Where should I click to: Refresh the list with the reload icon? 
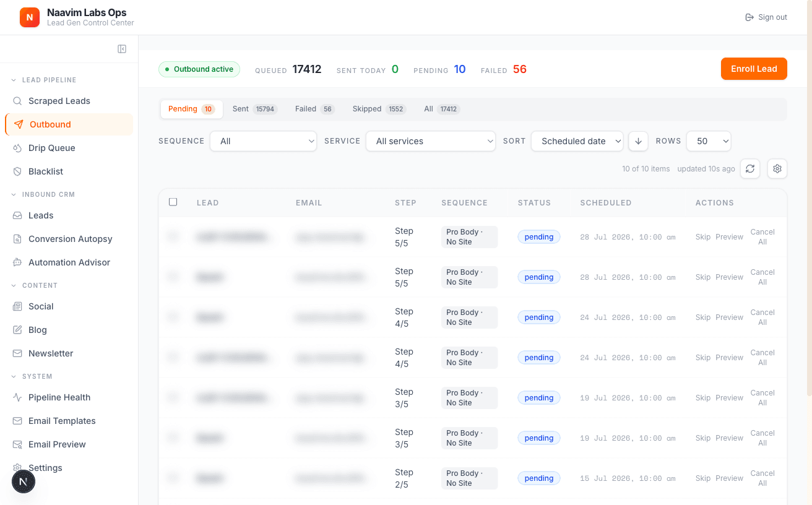click(750, 168)
